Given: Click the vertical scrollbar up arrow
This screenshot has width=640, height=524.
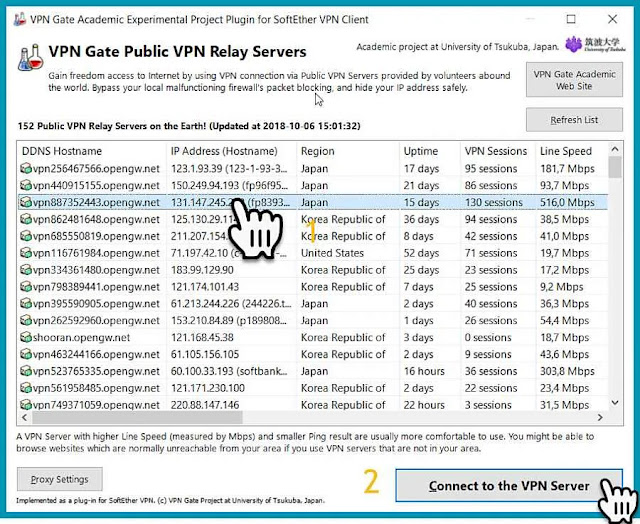Looking at the screenshot, I should tap(615, 149).
